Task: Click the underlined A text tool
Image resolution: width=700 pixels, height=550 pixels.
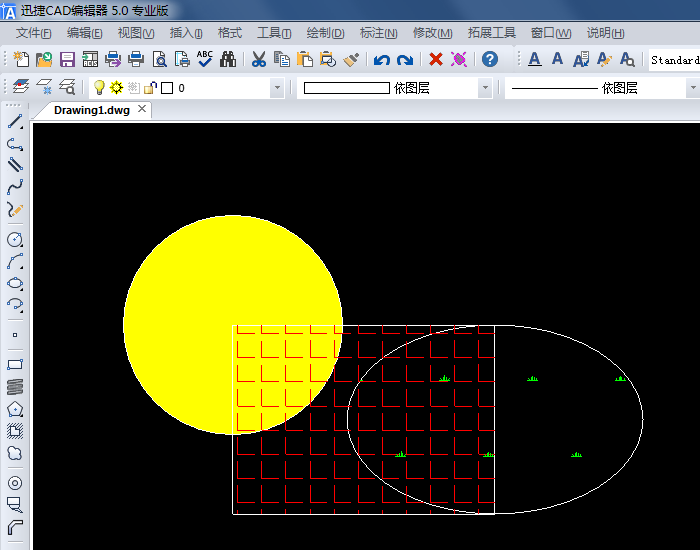Action: [x=534, y=59]
